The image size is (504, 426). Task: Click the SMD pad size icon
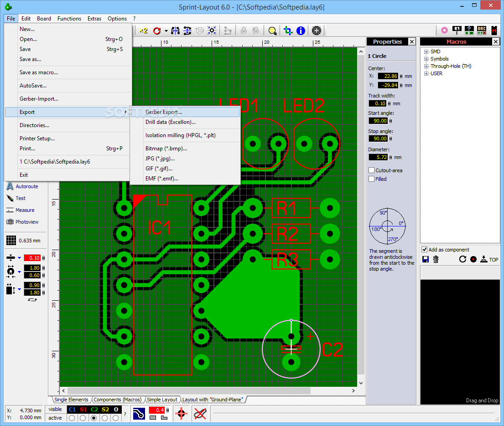coord(10,289)
